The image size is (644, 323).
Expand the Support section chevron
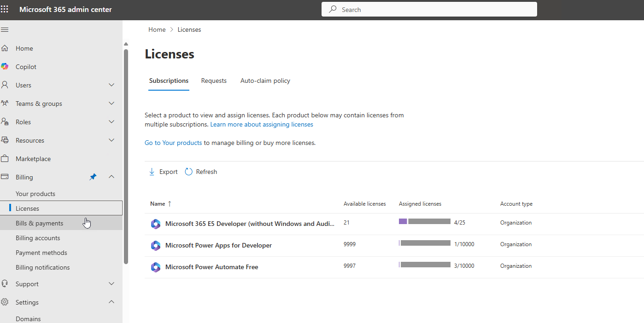pos(111,284)
